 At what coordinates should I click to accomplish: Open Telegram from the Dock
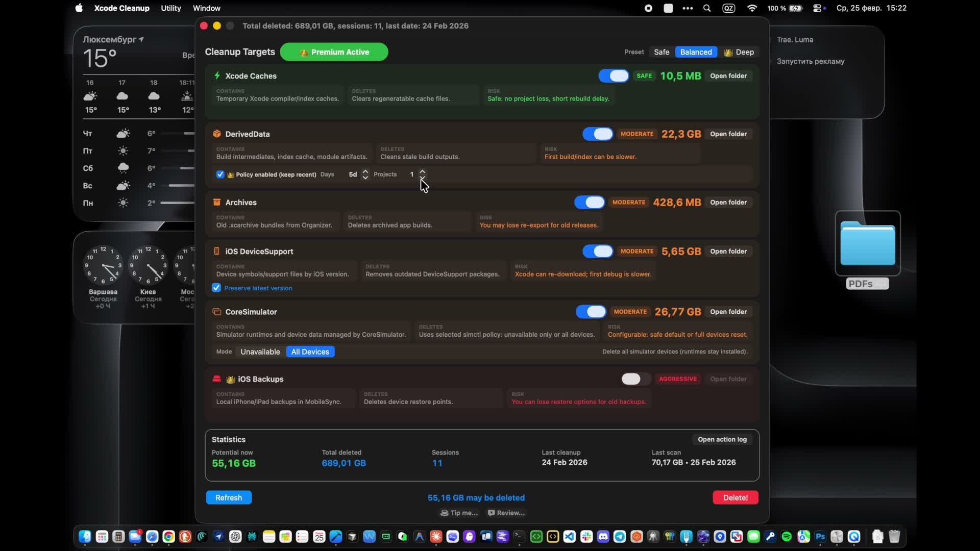click(620, 536)
